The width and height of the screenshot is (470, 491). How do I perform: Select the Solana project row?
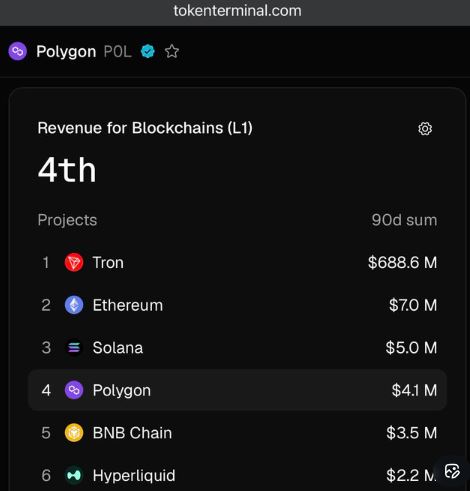click(x=237, y=348)
